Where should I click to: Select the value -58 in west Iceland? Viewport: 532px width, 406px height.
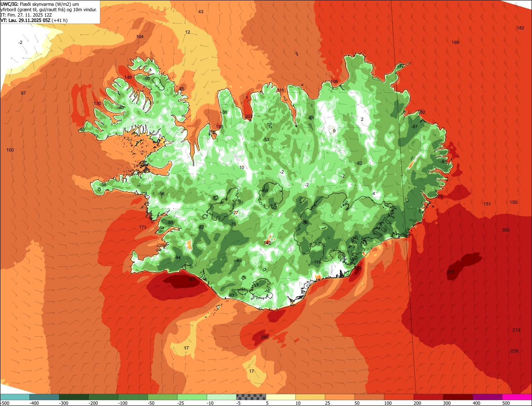(161, 193)
